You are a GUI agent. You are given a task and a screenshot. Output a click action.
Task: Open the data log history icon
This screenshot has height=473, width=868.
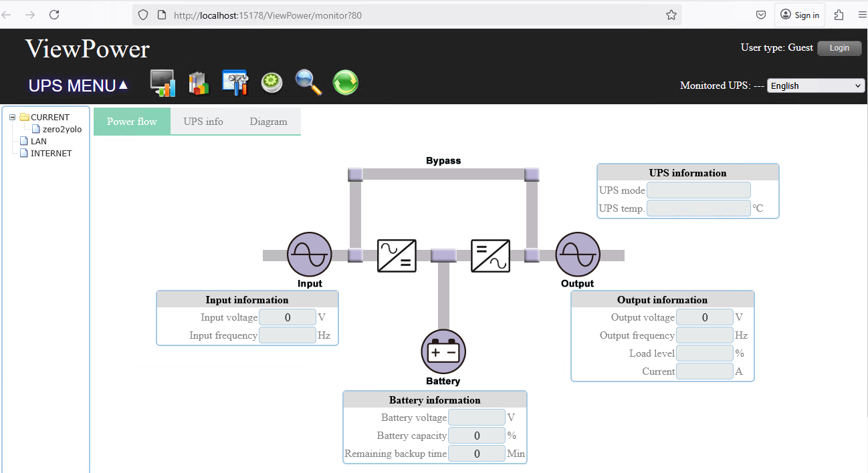tap(198, 82)
